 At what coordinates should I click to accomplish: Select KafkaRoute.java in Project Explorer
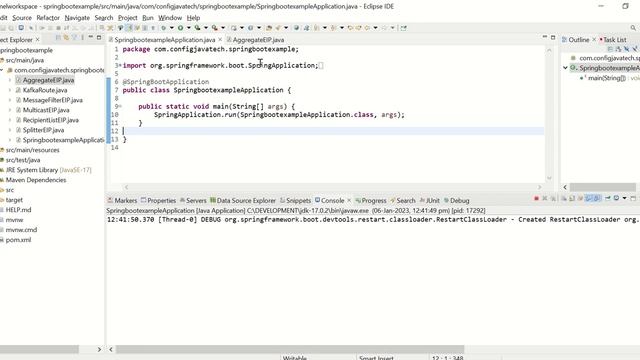click(45, 90)
